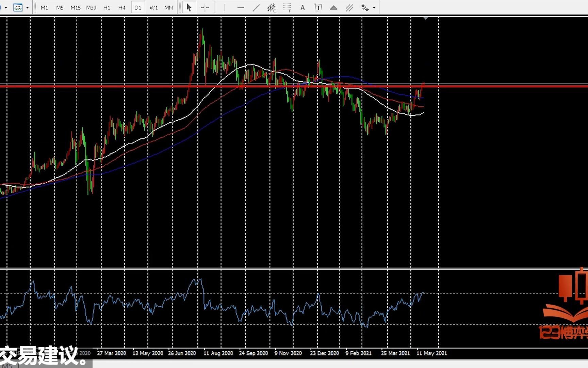Open the chart templates icon
Viewport: 588px width, 368px height.
pos(18,7)
